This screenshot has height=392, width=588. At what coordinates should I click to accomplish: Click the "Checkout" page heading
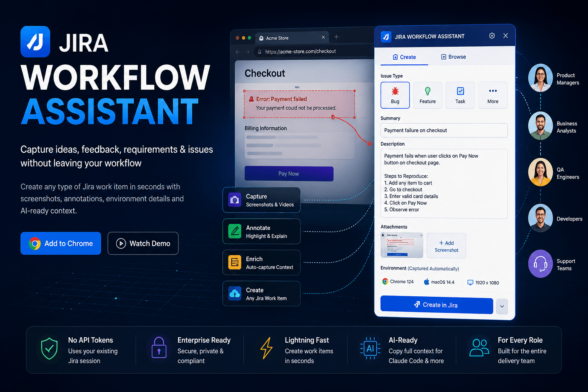coord(265,73)
